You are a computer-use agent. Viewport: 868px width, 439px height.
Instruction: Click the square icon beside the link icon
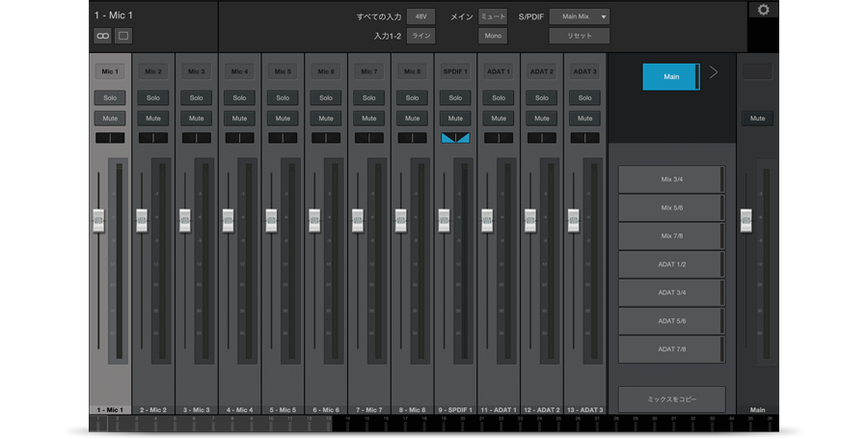122,36
